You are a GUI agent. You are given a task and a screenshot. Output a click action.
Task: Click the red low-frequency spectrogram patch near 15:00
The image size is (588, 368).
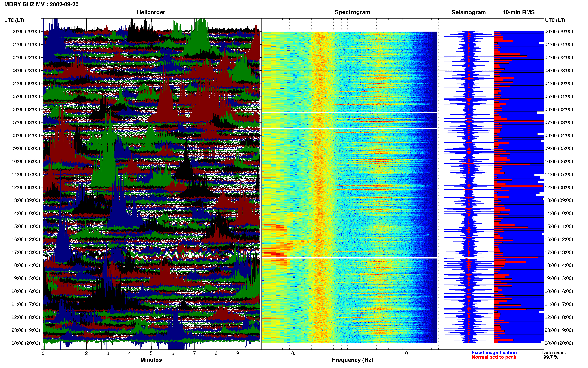pyautogui.click(x=276, y=230)
